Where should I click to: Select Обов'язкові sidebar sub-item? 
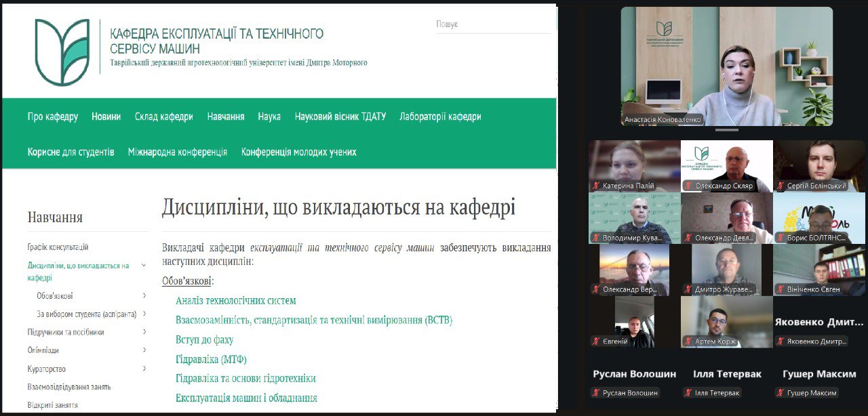pyautogui.click(x=55, y=296)
